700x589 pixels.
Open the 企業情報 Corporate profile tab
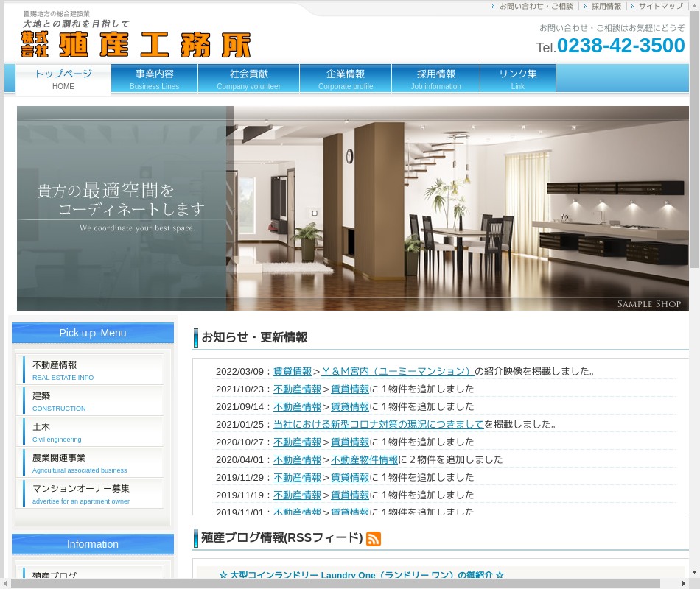[x=346, y=79]
